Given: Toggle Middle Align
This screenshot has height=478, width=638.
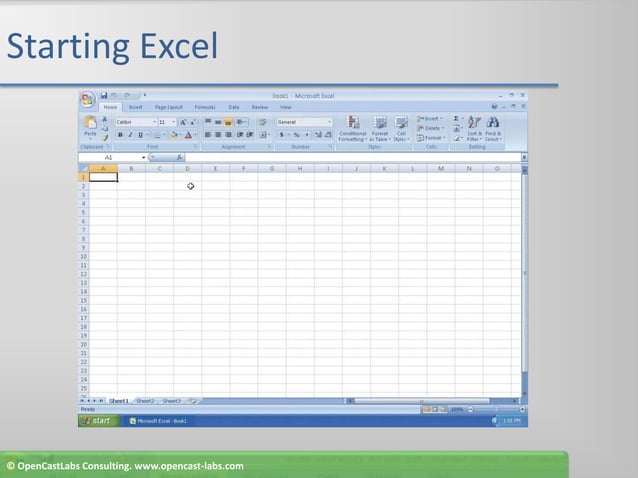Looking at the screenshot, I should click(x=218, y=122).
